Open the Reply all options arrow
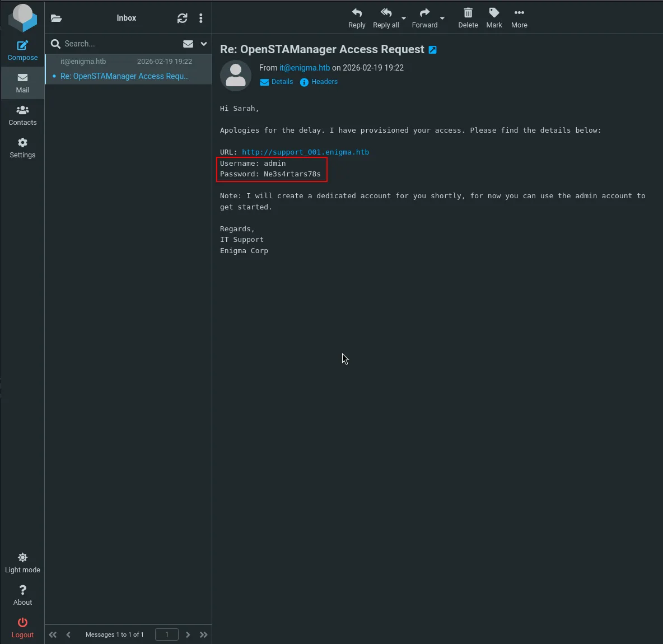The width and height of the screenshot is (663, 644). (404, 18)
